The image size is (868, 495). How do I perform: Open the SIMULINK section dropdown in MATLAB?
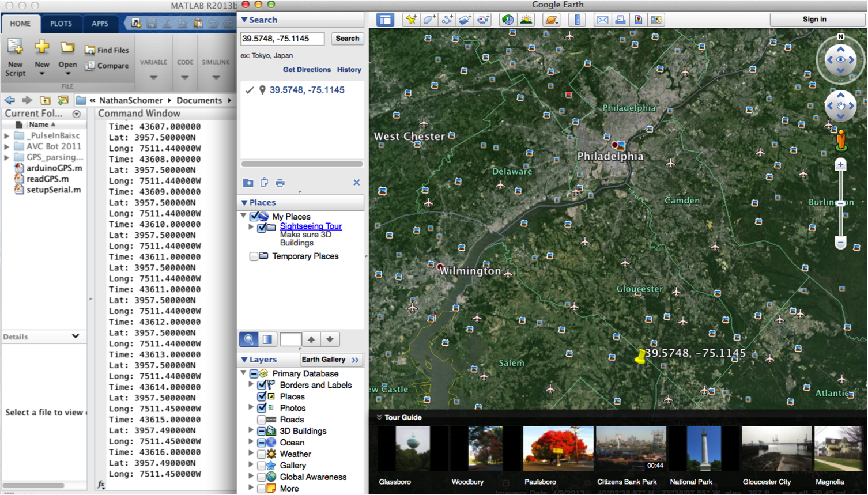coord(216,77)
